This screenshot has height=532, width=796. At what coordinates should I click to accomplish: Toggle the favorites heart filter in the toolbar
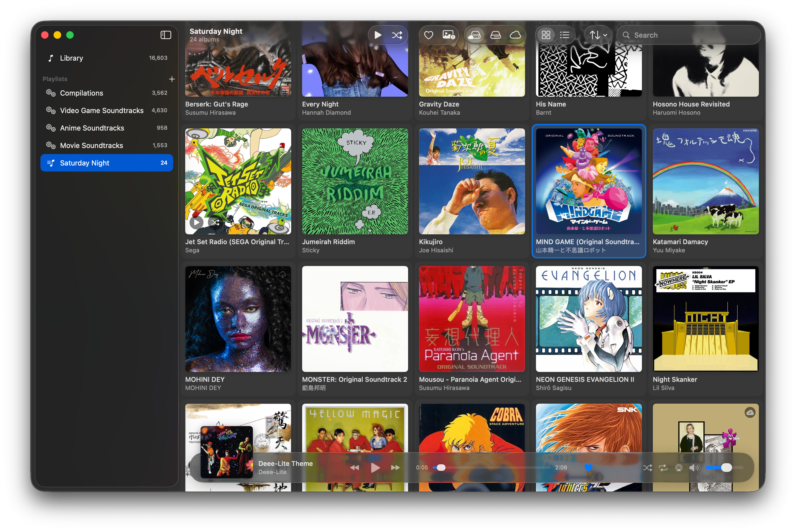429,35
